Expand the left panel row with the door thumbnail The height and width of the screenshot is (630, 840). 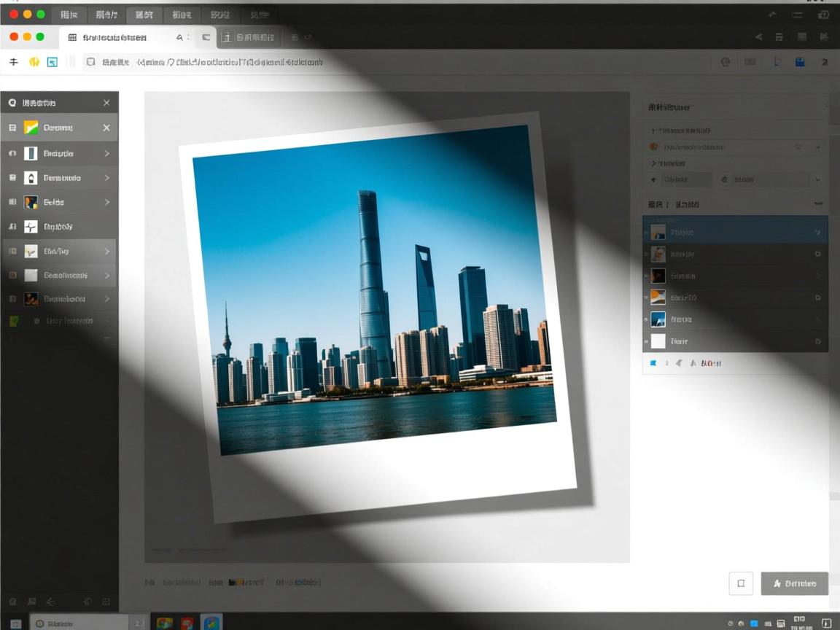[106, 153]
